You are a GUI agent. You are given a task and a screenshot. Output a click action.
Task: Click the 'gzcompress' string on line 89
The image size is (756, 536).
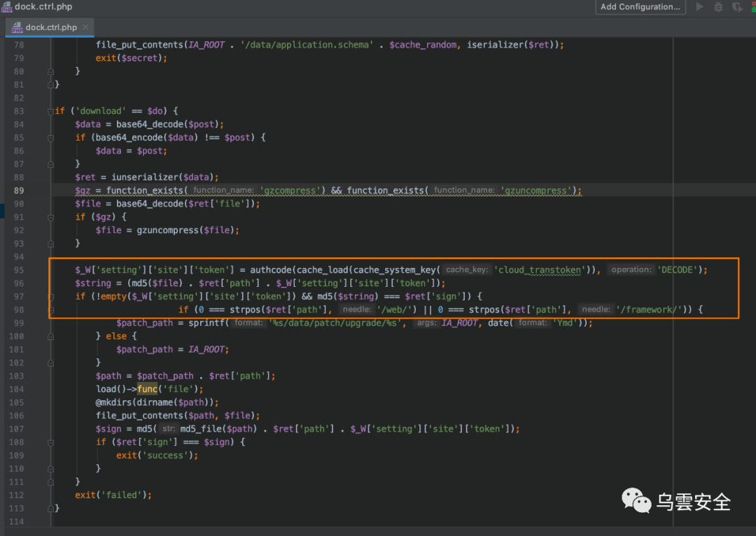[290, 191]
